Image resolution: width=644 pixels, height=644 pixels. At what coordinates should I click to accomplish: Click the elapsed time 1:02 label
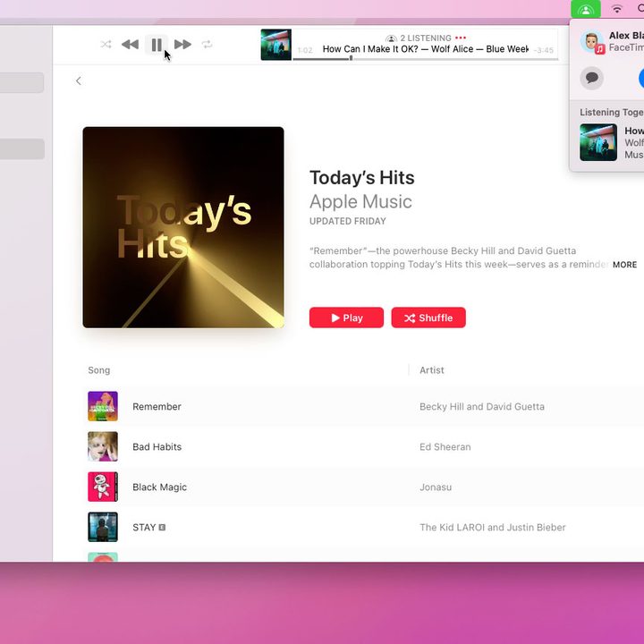(305, 50)
